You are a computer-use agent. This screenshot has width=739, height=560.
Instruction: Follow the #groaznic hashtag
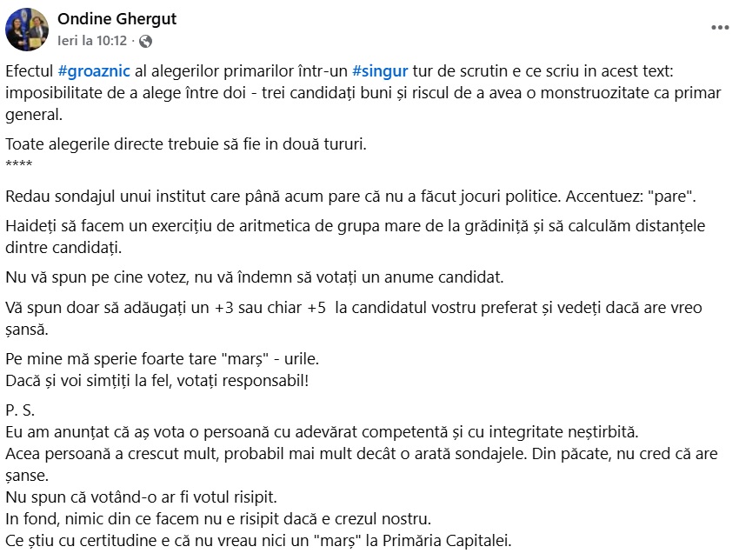tap(96, 72)
